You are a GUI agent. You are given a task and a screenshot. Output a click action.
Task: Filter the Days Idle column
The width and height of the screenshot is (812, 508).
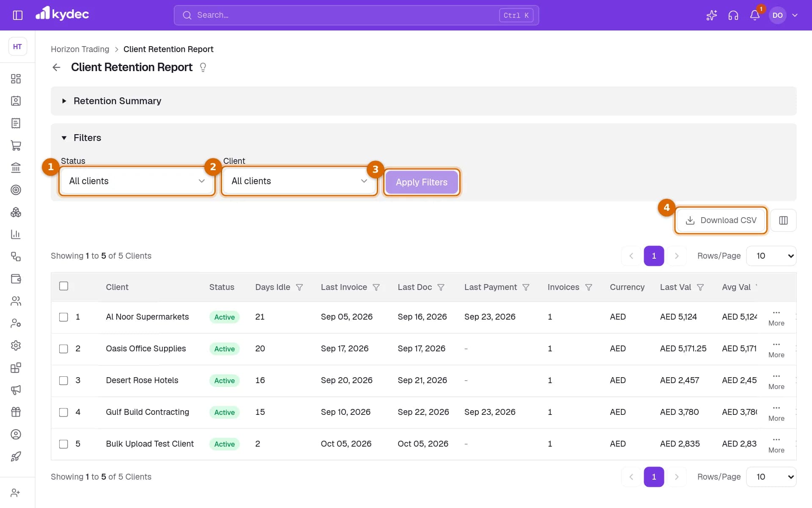click(299, 287)
